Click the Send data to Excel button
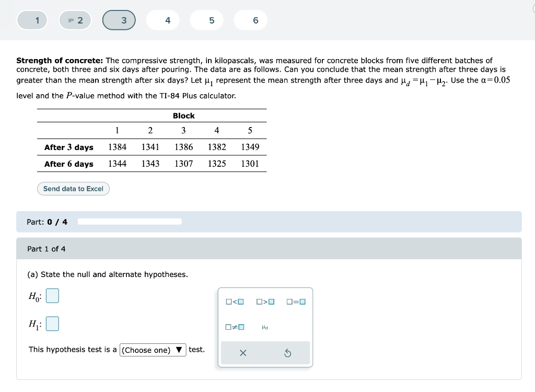 (73, 189)
